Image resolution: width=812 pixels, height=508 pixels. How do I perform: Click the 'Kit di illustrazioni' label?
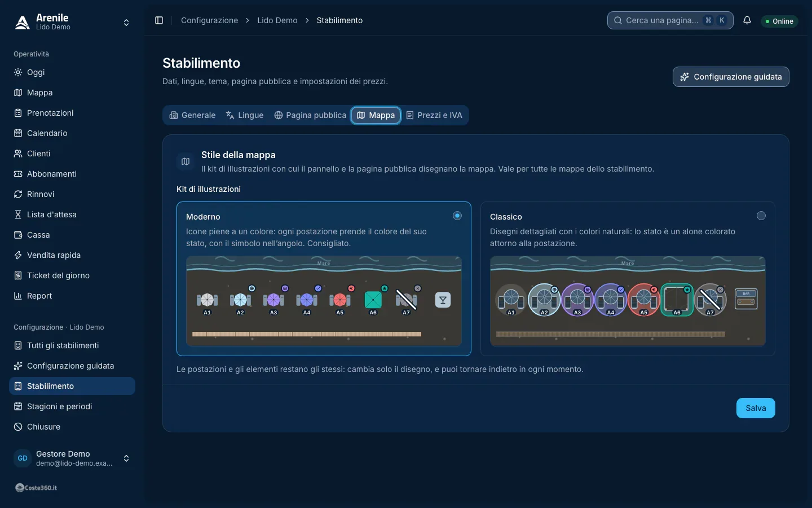click(209, 189)
